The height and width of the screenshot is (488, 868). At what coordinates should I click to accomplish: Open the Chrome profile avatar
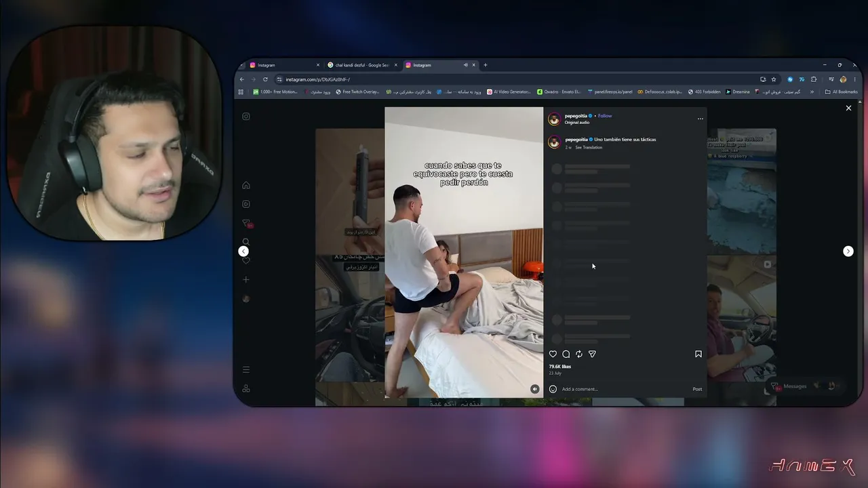tap(843, 79)
